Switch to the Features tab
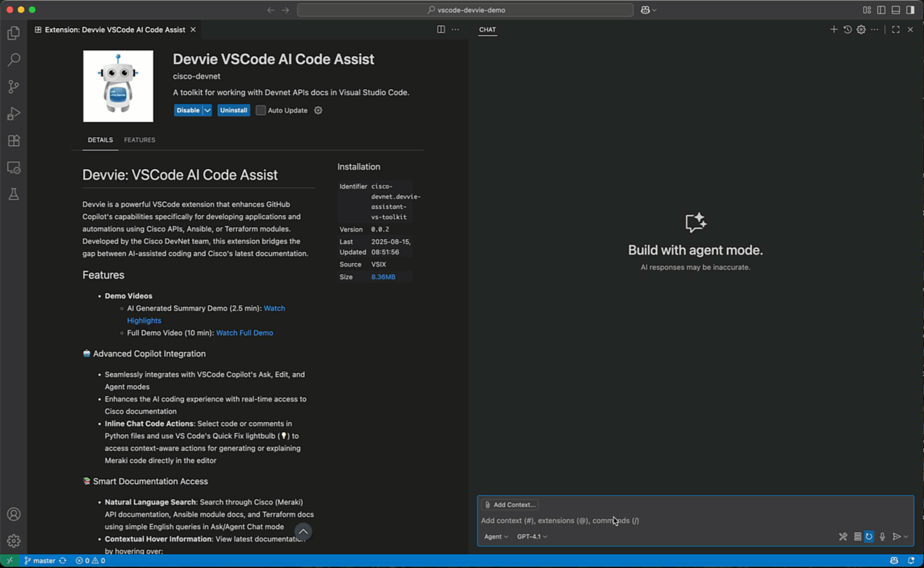 140,140
